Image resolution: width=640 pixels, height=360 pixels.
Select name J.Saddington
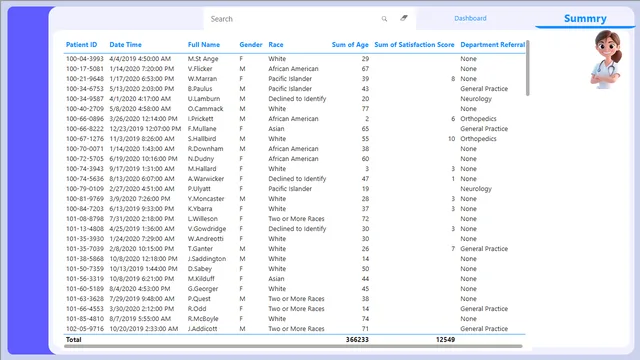(207, 259)
